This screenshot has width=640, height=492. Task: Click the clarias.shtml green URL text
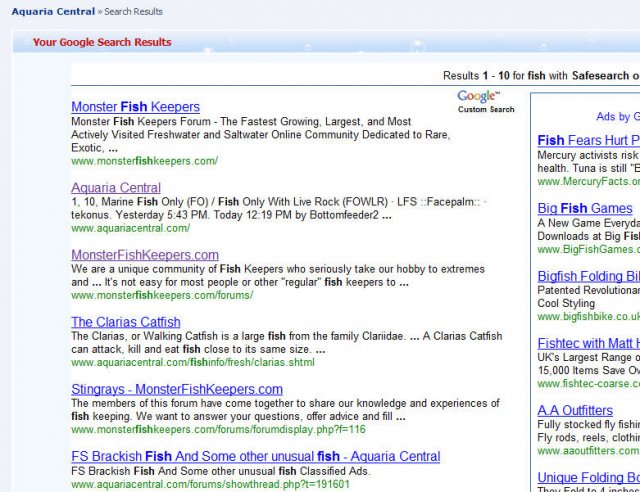[x=193, y=362]
